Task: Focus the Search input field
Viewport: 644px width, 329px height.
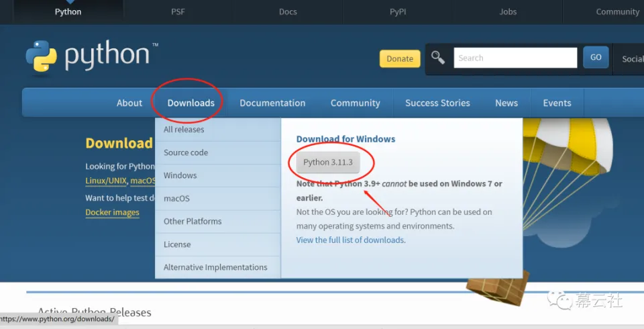Action: pyautogui.click(x=515, y=58)
